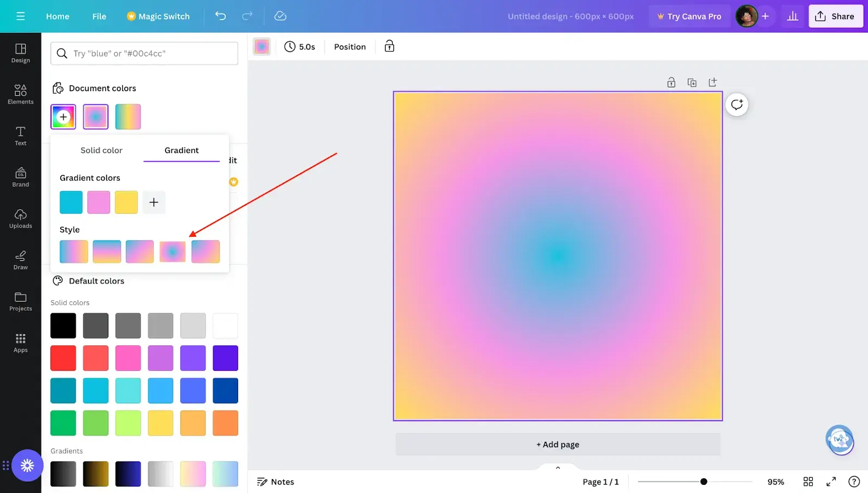Screen dimensions: 868x493
Task: Adjust the zoom slider handle
Action: tap(704, 482)
